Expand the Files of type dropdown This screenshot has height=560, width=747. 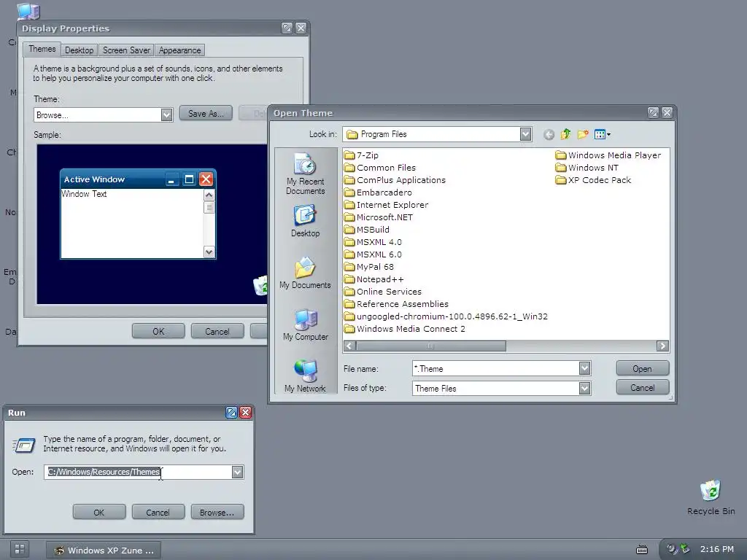tap(584, 388)
